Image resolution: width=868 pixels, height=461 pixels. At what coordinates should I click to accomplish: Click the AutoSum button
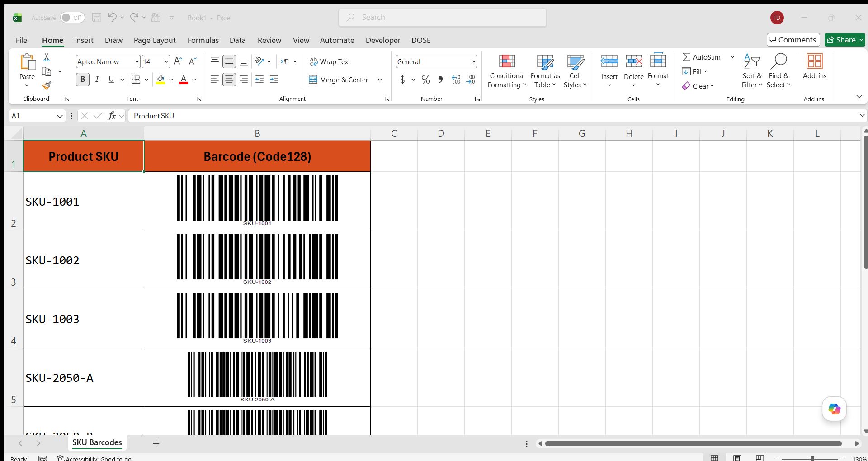(701, 57)
